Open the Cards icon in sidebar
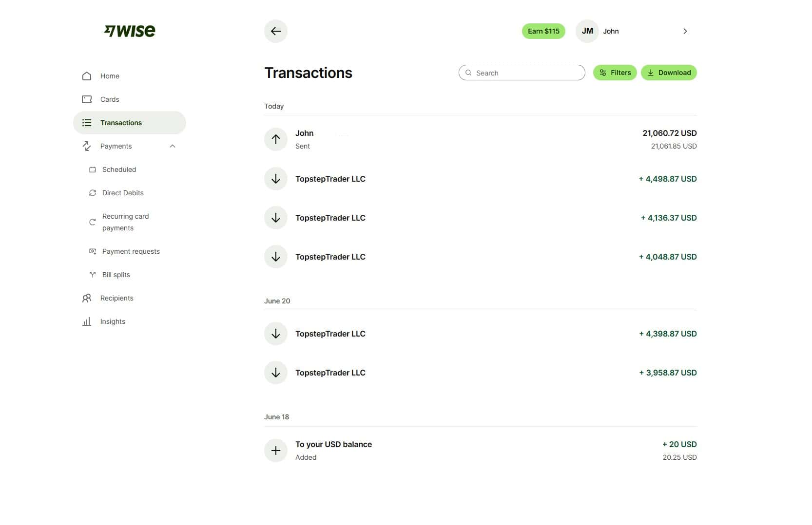The height and width of the screenshot is (525, 812). [x=87, y=99]
